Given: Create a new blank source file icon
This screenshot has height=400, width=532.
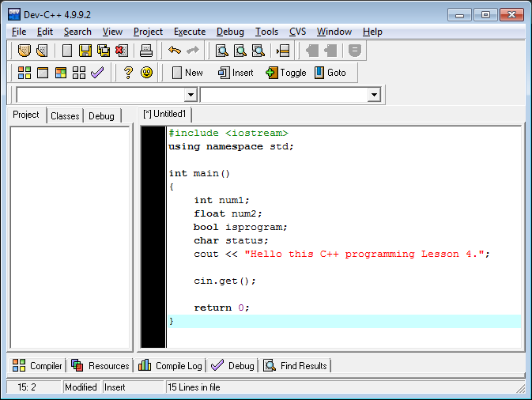Looking at the screenshot, I should click(x=67, y=51).
